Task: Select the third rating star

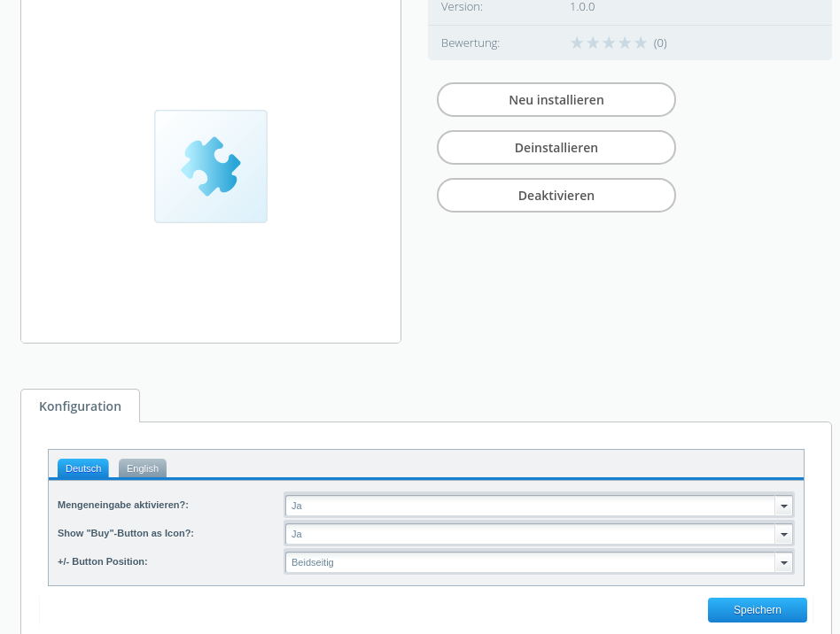Action: point(609,43)
